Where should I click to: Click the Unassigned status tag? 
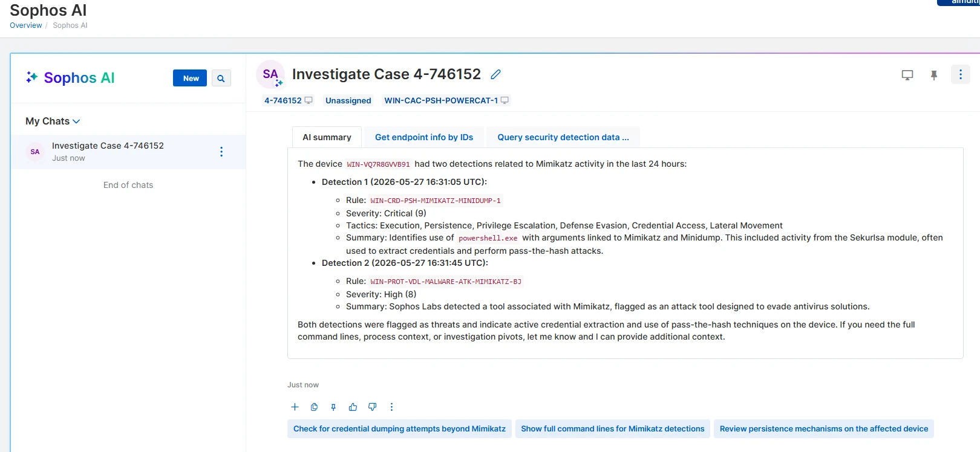point(348,100)
